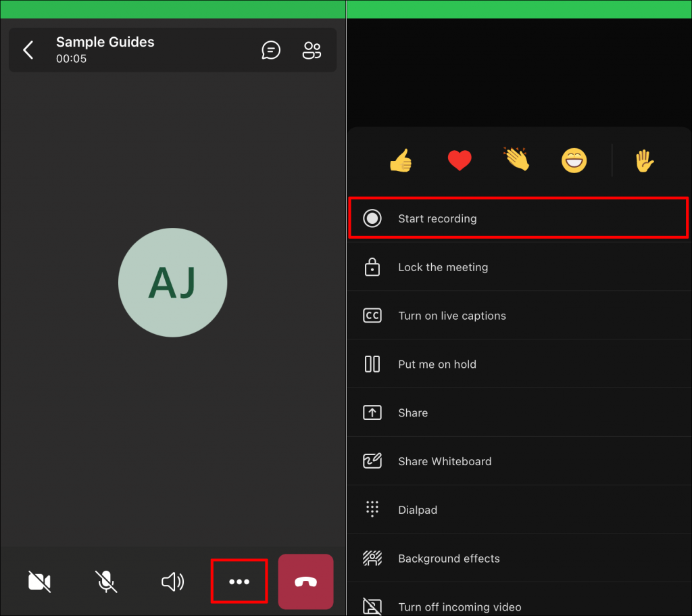
Task: Select the speaker audio icon
Action: point(172,581)
